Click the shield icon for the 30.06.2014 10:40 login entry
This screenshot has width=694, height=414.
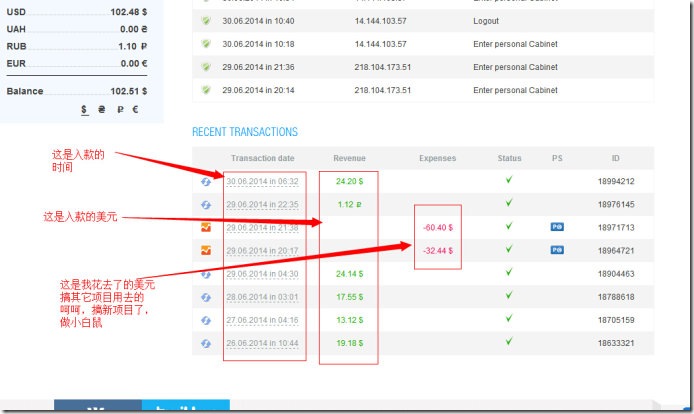click(206, 20)
